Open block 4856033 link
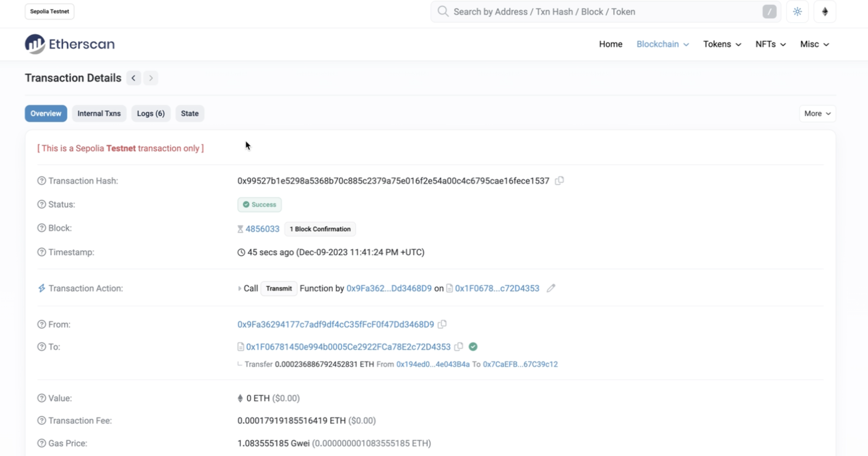 click(x=262, y=229)
